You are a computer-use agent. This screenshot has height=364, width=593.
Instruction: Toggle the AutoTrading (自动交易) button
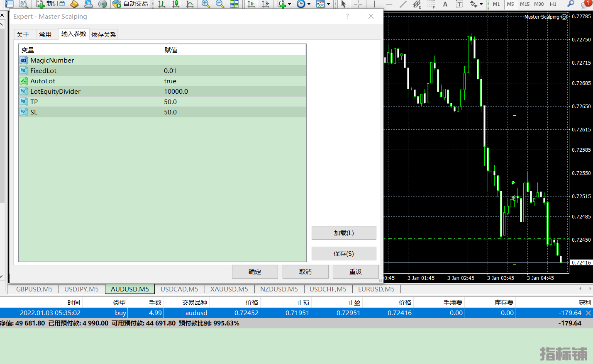130,4
